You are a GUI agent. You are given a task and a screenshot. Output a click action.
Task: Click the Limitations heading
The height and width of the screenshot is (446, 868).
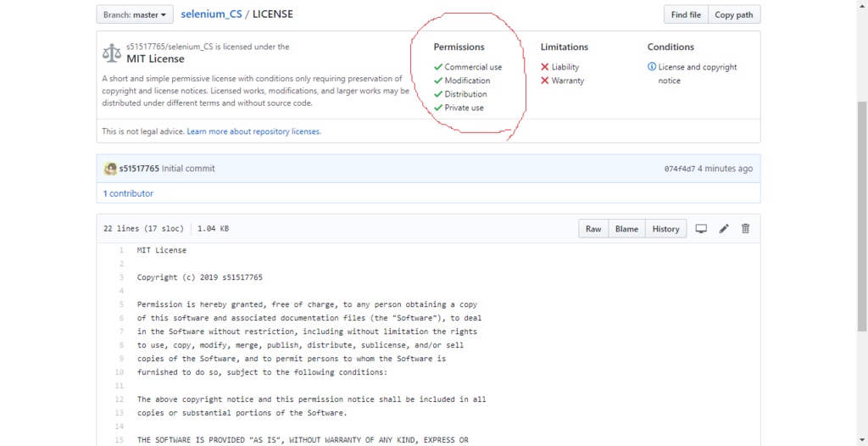[x=564, y=47]
